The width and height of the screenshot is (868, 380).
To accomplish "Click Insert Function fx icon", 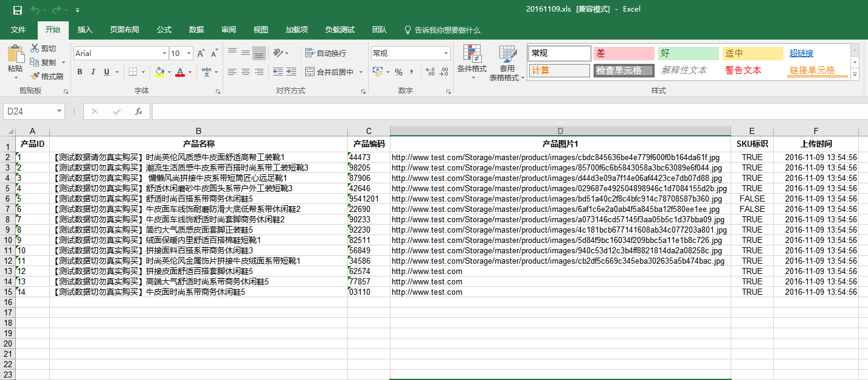I will point(139,111).
